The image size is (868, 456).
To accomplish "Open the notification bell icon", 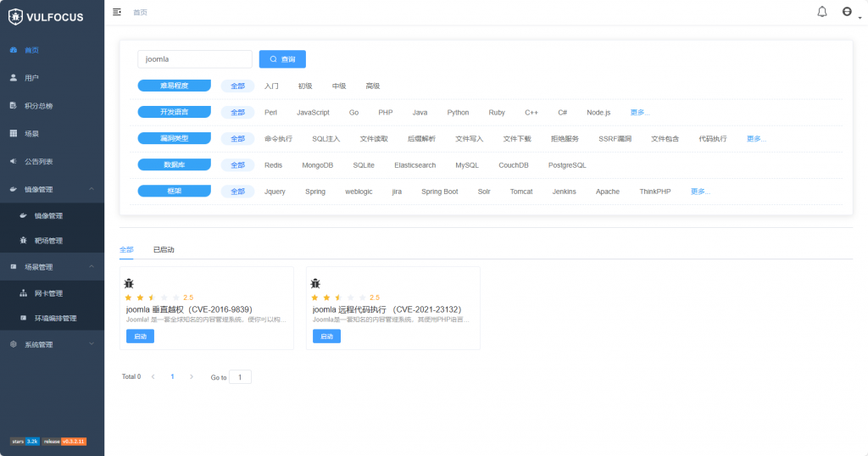I will click(821, 12).
